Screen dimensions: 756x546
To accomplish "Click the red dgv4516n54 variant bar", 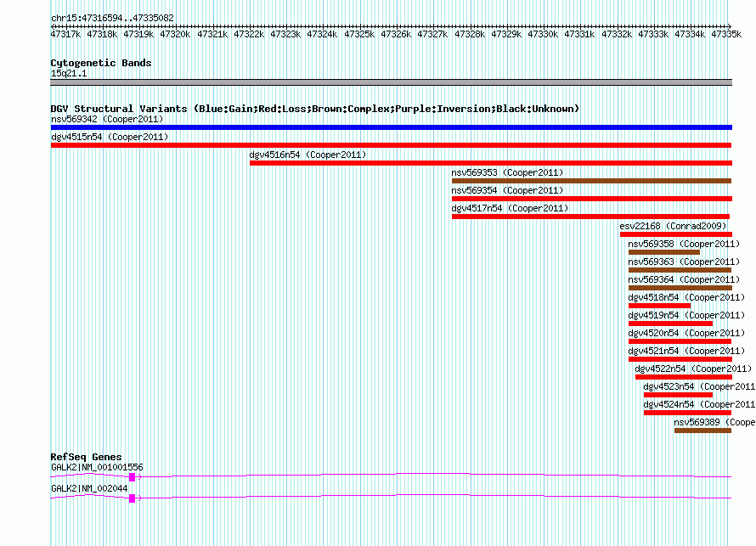I will [491, 163].
